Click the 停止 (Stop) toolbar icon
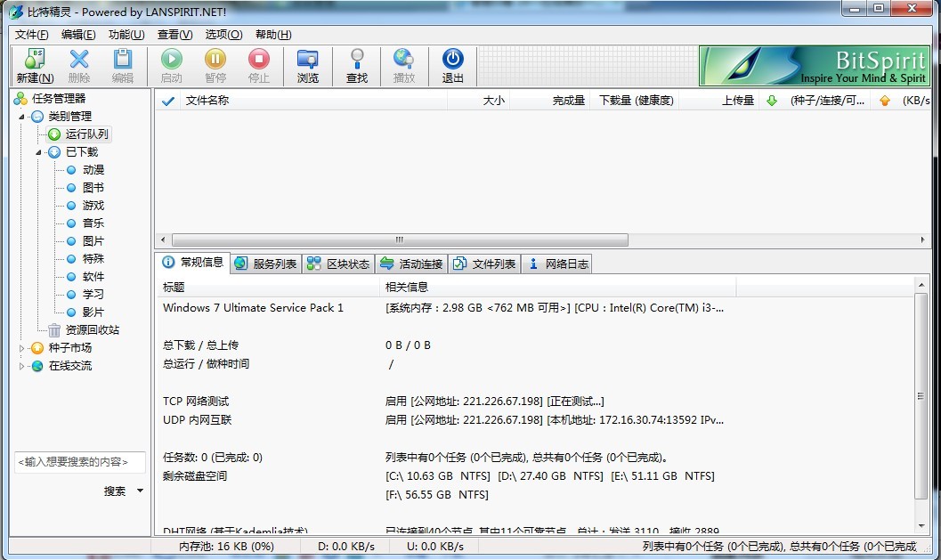The width and height of the screenshot is (941, 560). point(259,60)
